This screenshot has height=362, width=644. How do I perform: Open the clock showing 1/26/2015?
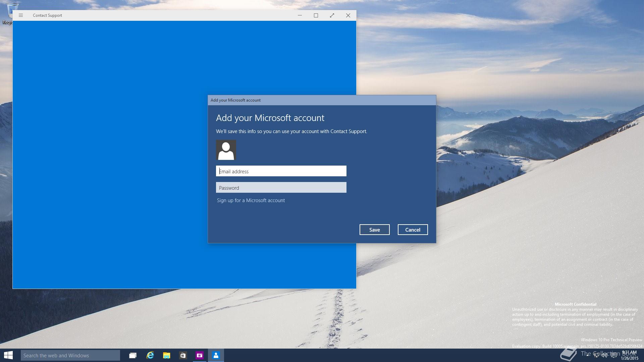629,355
